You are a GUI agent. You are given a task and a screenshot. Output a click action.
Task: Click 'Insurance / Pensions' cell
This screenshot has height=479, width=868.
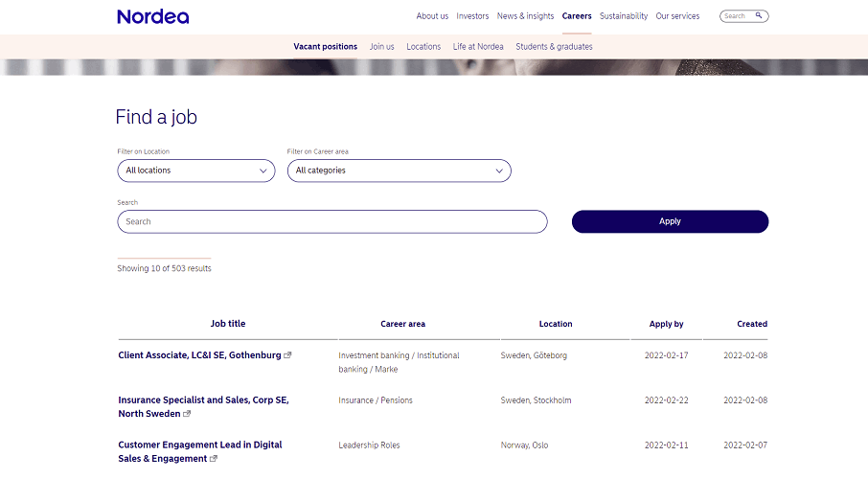(376, 400)
